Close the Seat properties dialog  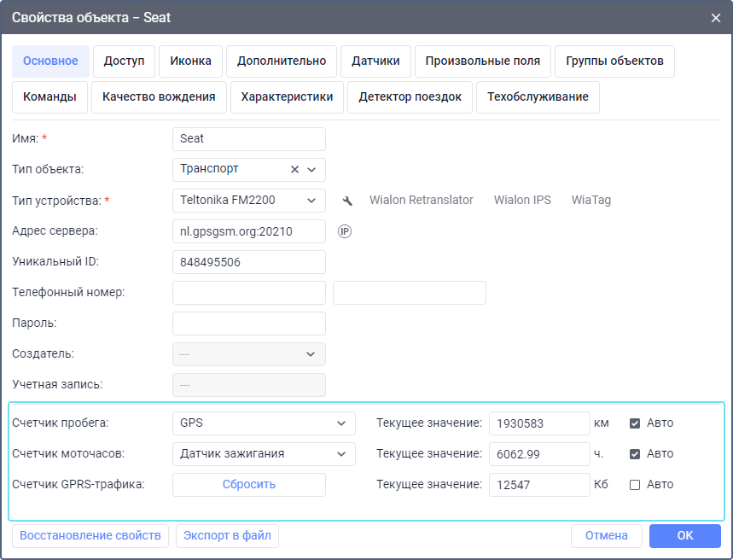[x=715, y=17]
